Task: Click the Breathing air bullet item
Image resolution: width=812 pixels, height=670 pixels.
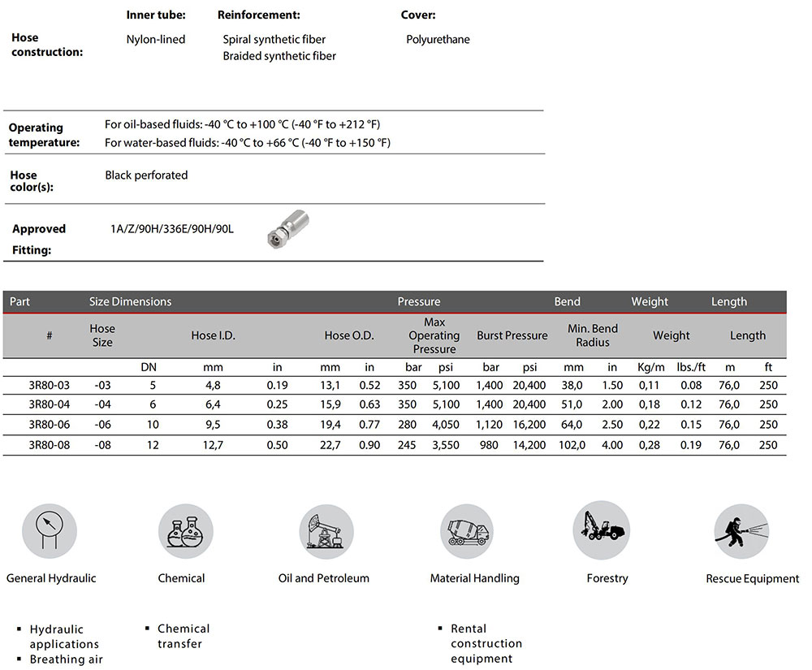Action: pos(66,659)
